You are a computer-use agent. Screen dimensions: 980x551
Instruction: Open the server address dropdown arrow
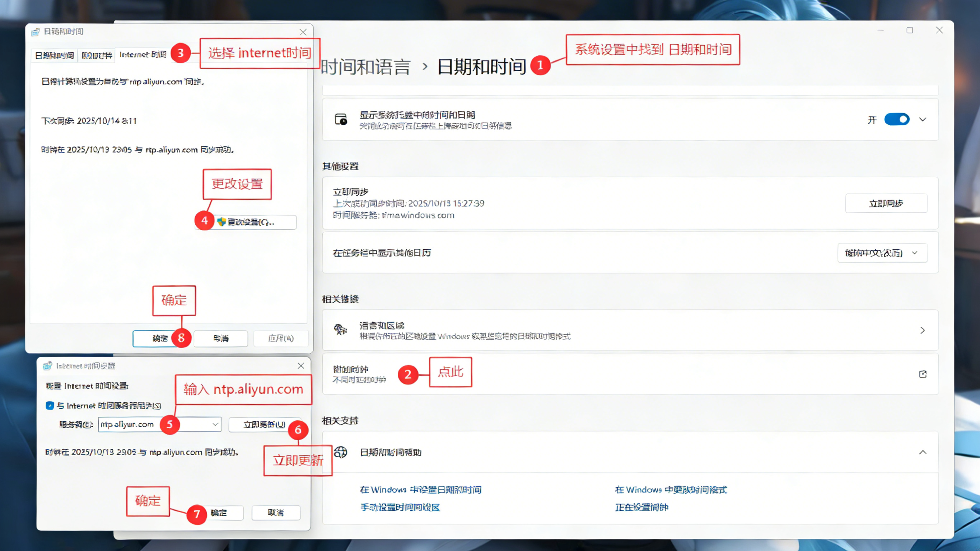(215, 424)
